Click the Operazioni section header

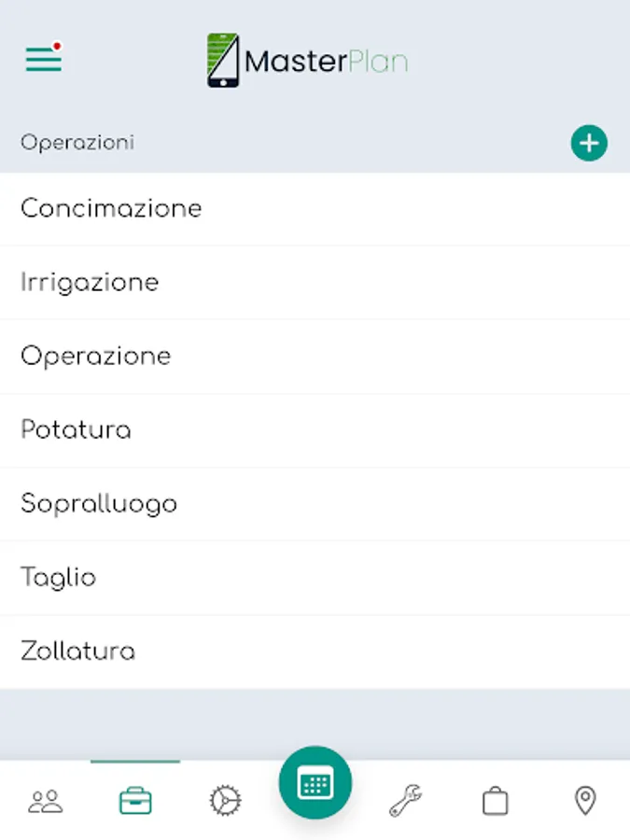point(77,143)
